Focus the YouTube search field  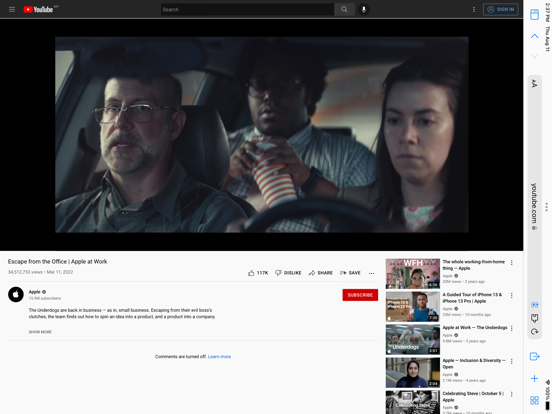(x=247, y=10)
